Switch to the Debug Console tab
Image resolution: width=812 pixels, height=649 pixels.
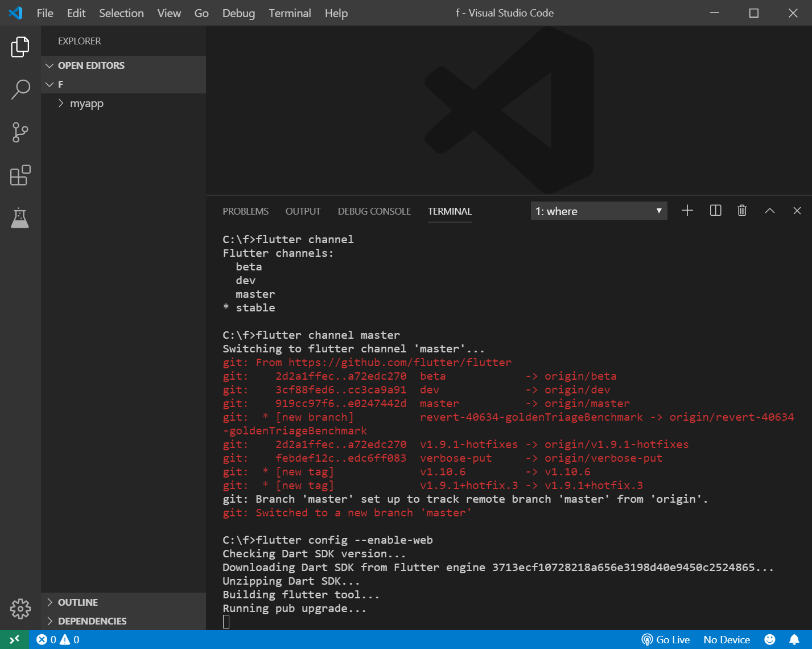pos(374,211)
